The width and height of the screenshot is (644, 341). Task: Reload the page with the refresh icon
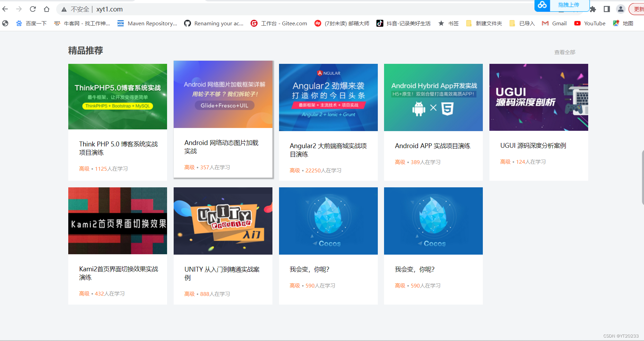click(33, 9)
